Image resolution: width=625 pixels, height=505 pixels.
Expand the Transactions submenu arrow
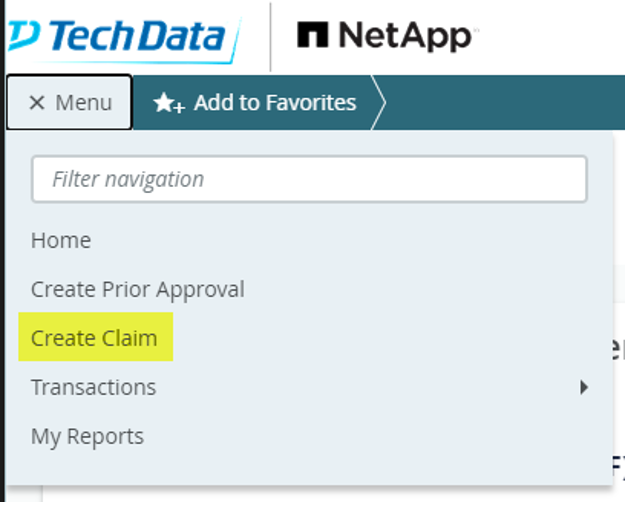coord(585,387)
